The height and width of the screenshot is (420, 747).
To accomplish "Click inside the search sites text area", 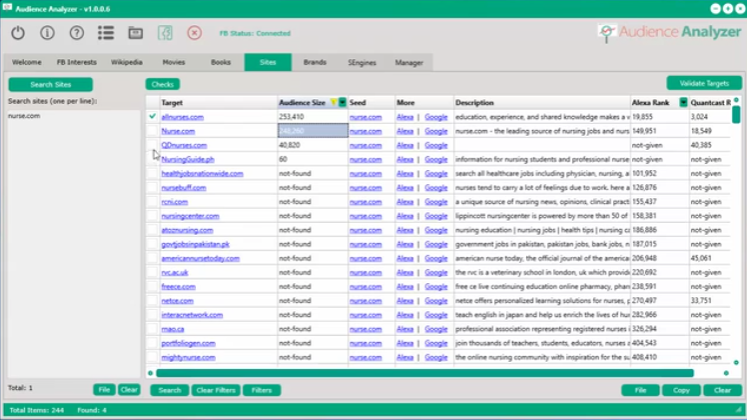I will [73, 243].
